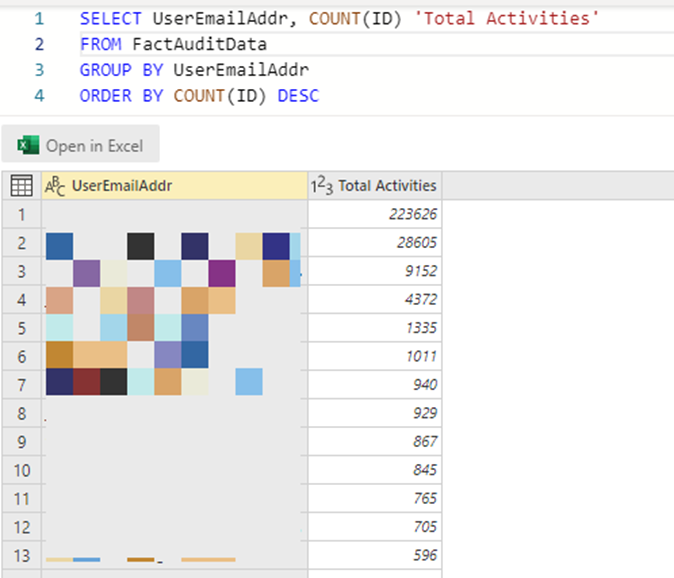Select the UserEmailAddr column header
The height and width of the screenshot is (578, 674).
[175, 186]
